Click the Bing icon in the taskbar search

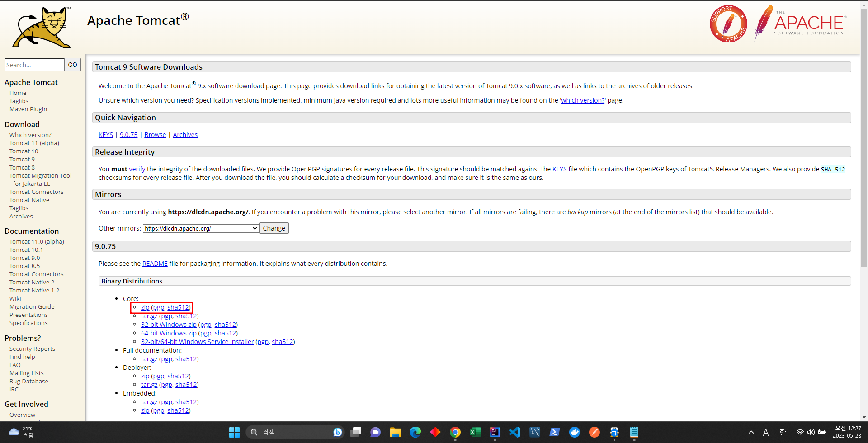coord(338,432)
